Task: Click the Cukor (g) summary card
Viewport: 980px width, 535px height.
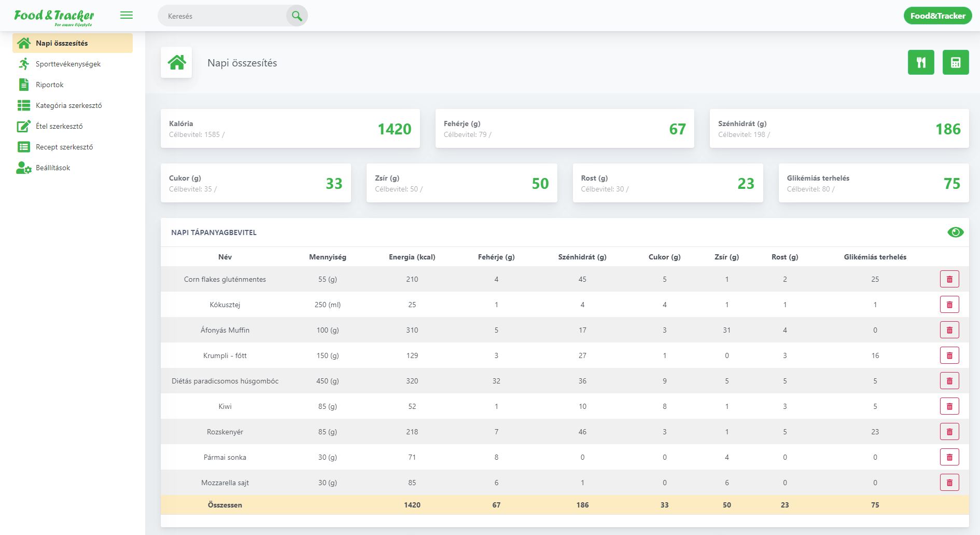Action: tap(256, 183)
